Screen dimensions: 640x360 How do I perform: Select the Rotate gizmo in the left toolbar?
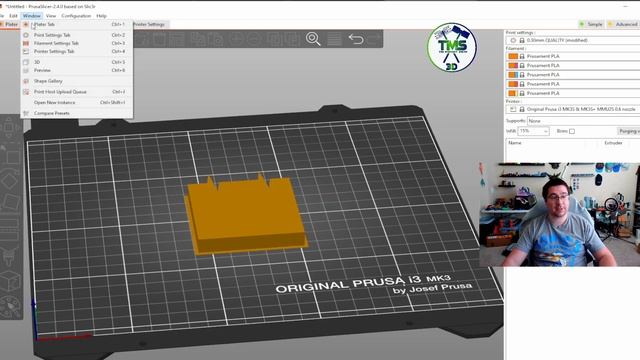(x=9, y=180)
